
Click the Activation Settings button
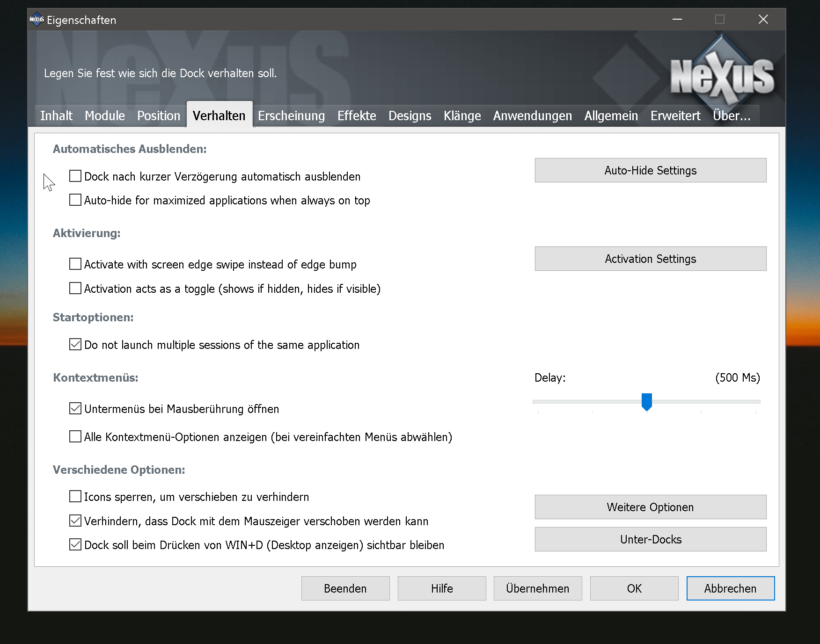650,259
